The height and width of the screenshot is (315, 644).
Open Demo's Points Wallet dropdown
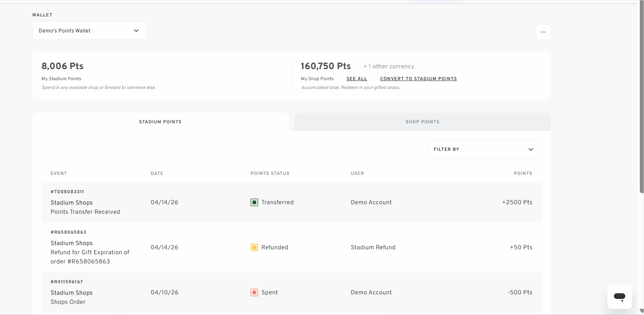click(x=90, y=31)
